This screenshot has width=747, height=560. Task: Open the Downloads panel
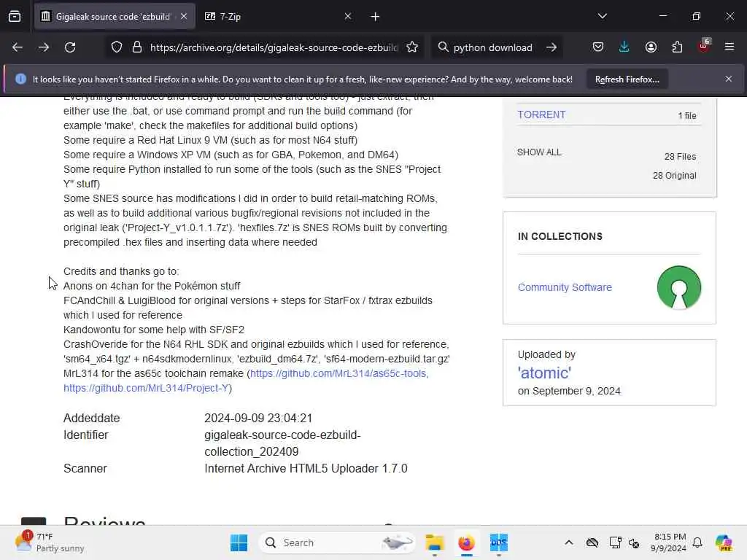624,47
